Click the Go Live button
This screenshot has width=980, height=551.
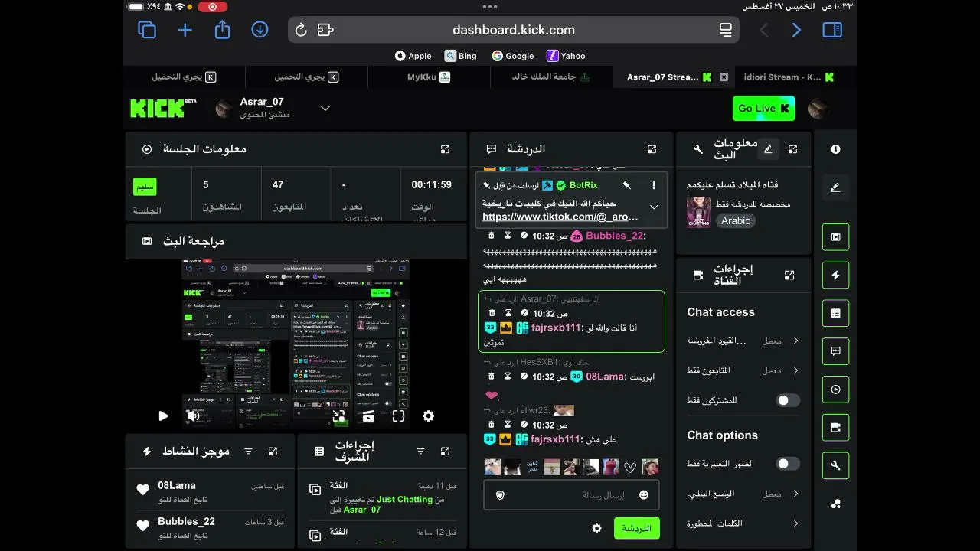tap(763, 109)
